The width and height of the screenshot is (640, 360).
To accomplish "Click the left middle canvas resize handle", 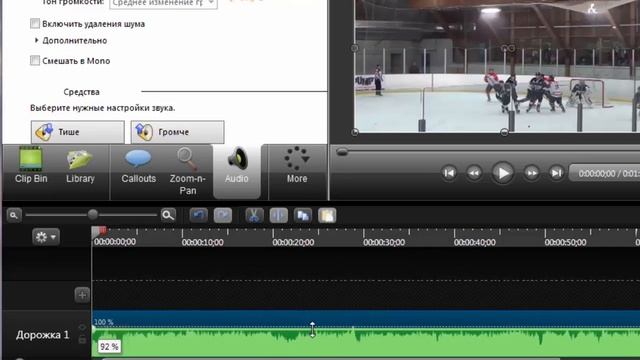I will tap(355, 48).
